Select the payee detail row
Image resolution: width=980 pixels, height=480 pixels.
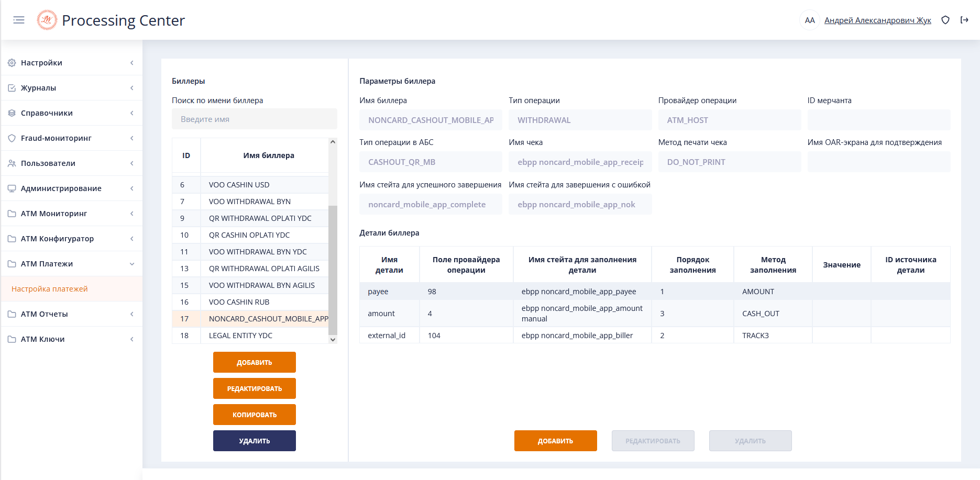tap(654, 292)
